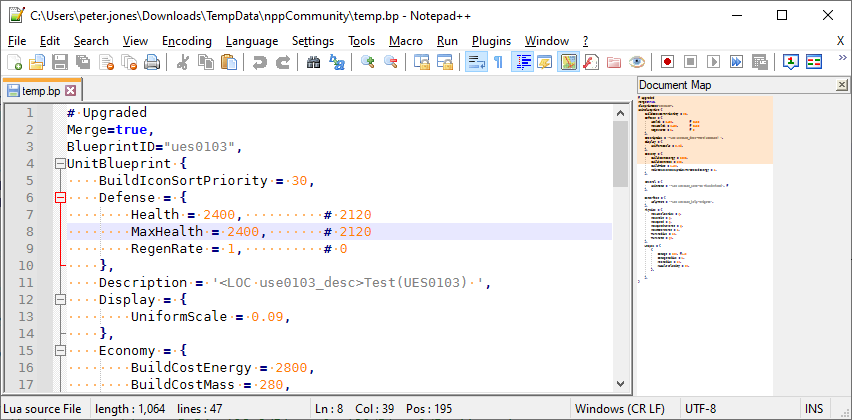The height and width of the screenshot is (420, 852).
Task: Expand the toolbar overflow chevron
Action: tap(842, 58)
